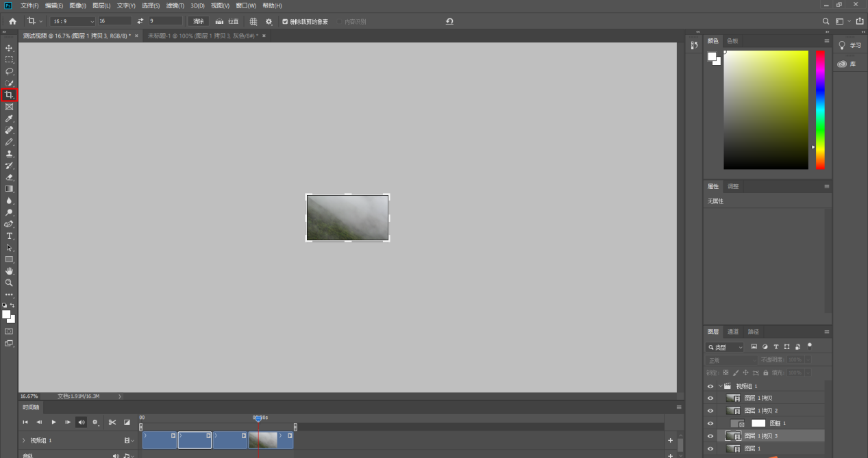This screenshot has height=458, width=868.
Task: Click the reset crop arrow icon
Action: [x=449, y=21]
